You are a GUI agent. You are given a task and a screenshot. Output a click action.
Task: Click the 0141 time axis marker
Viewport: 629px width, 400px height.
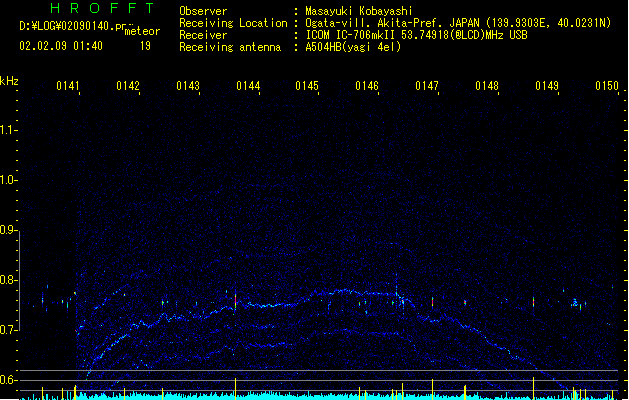pos(68,86)
